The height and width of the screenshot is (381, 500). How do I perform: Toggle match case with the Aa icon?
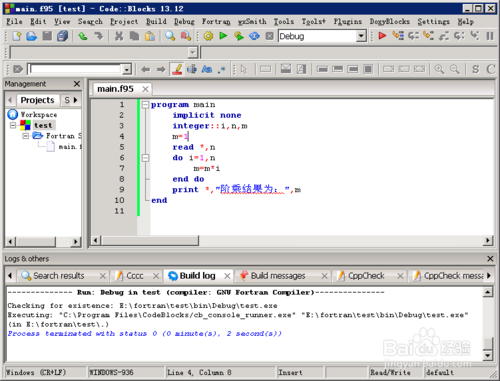click(x=207, y=69)
